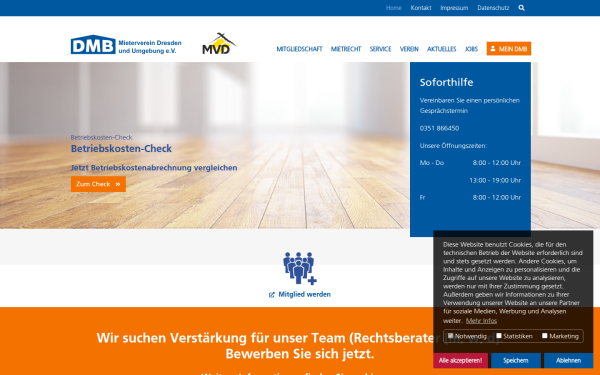Viewport: 600px width, 375px height.
Task: Click the user icon in Mein DMB button
Action: (493, 49)
